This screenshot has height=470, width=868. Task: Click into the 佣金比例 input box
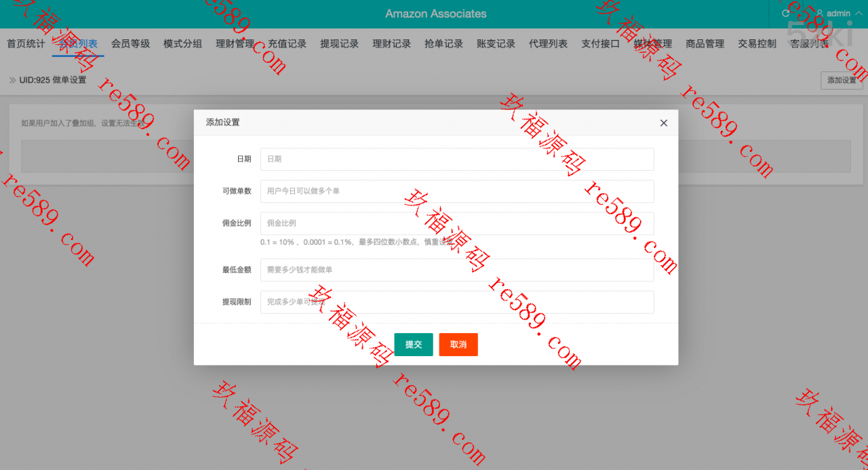tap(456, 223)
